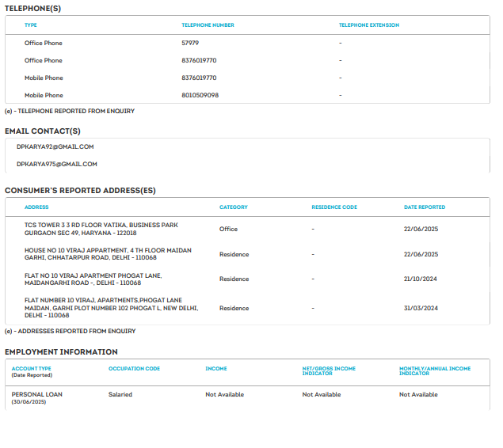503x448 pixels.
Task: Click the date 31/03/2024
Action: pyautogui.click(x=421, y=308)
